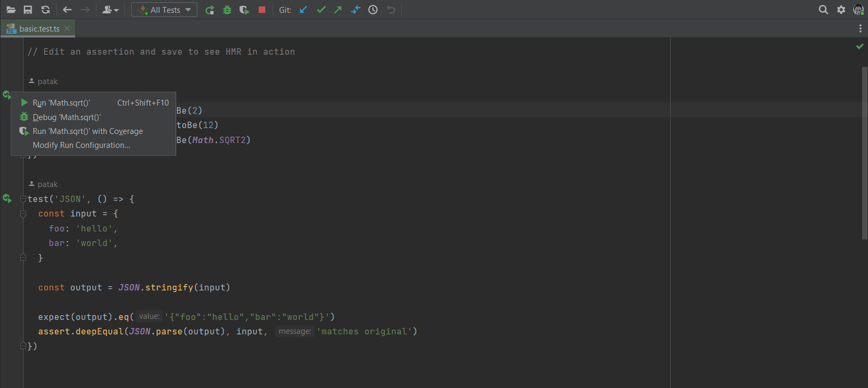Click the Debug bug icon in toolbar
This screenshot has width=868, height=388.
(227, 10)
